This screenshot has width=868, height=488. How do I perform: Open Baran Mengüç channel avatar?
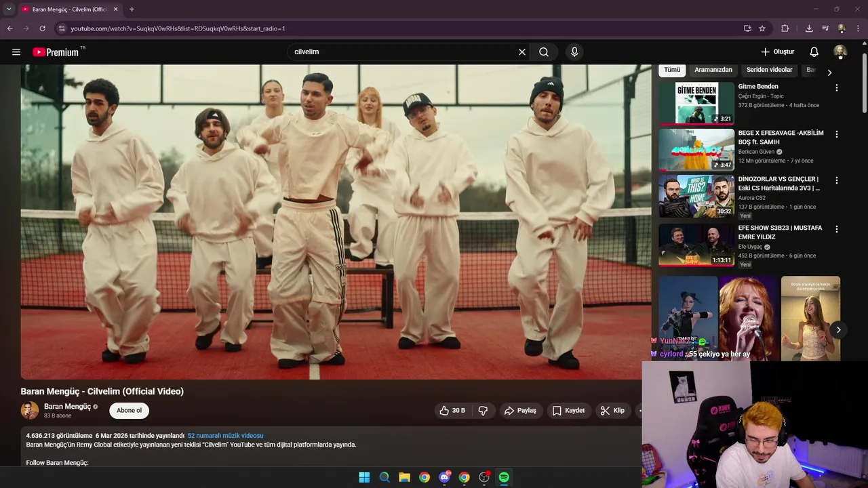coord(30,410)
